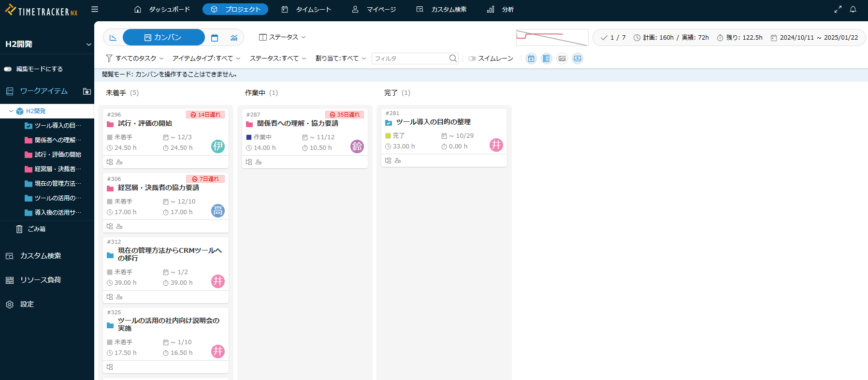The image size is (868, 380).
Task: Open the burndown chart thumbnail
Action: (x=552, y=38)
